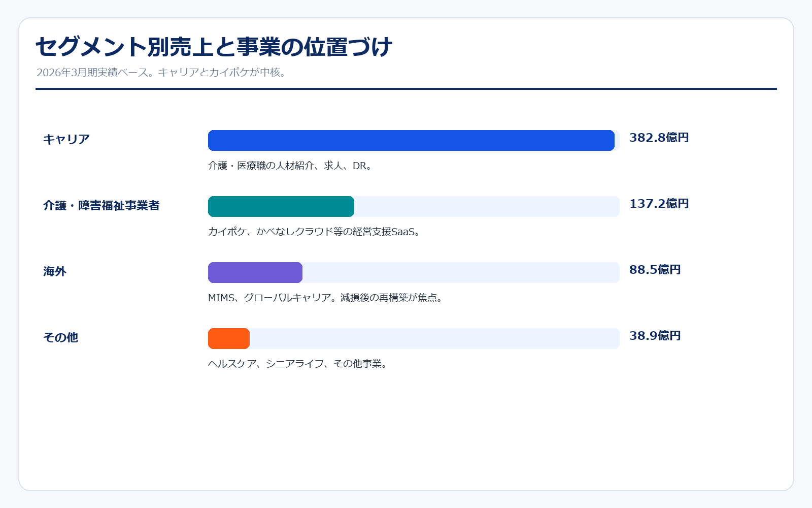
Task: Click the description ヘルスケア、シニアライフ、その他事業。
Action: tap(299, 364)
